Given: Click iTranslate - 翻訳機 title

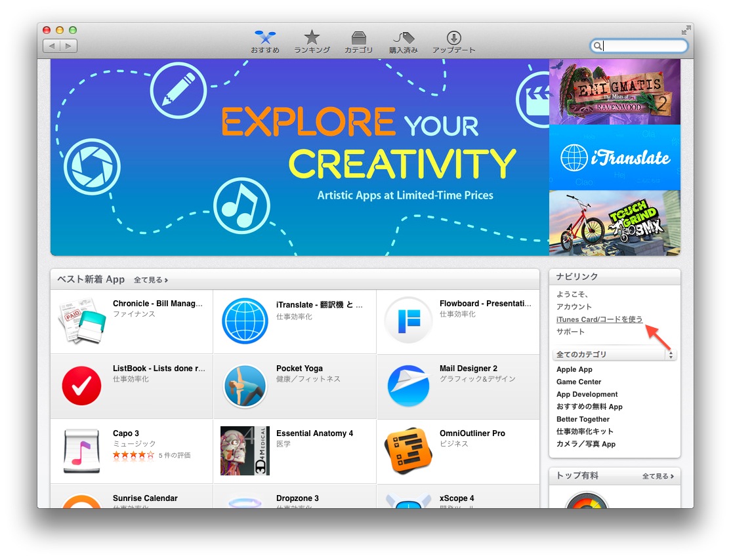Looking at the screenshot, I should pyautogui.click(x=319, y=305).
